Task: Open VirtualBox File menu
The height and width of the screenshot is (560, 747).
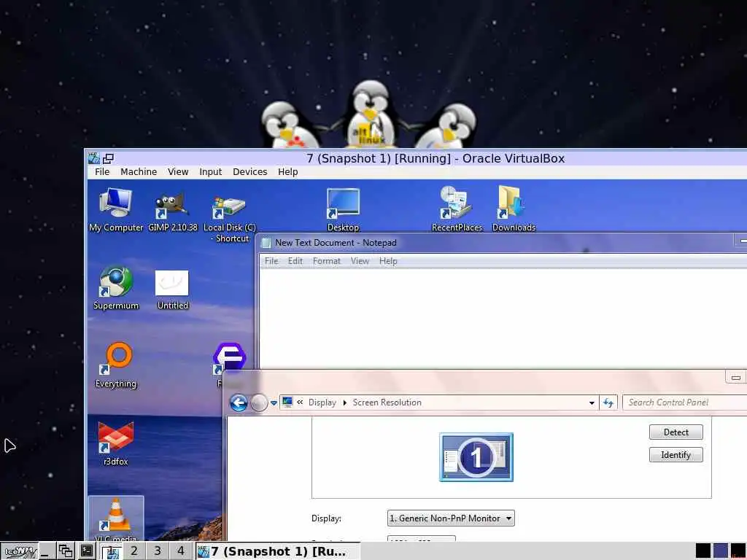Action: click(x=102, y=172)
